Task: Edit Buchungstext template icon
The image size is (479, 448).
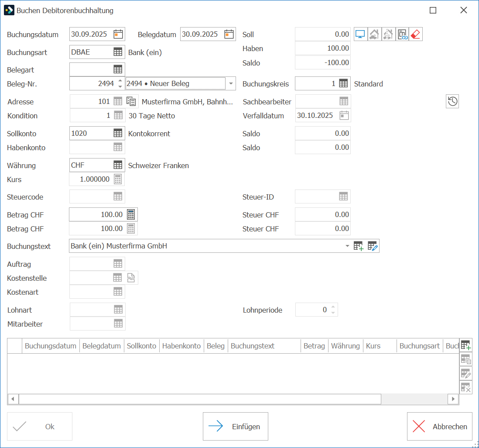Action: click(x=373, y=246)
